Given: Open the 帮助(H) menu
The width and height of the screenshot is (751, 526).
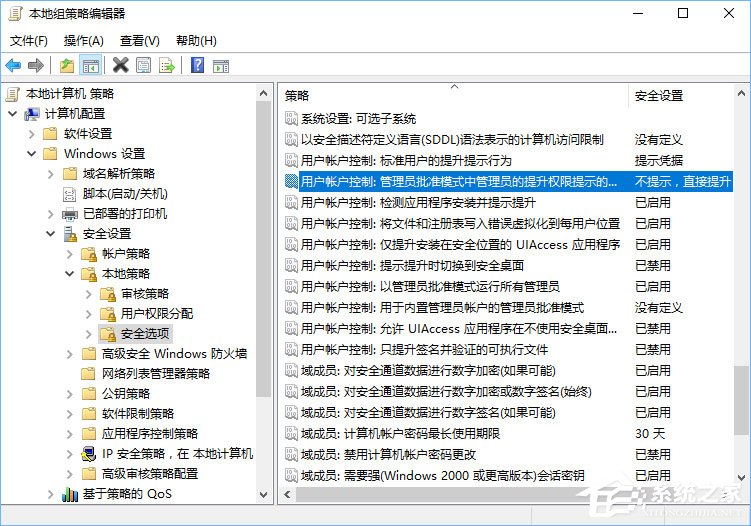Looking at the screenshot, I should point(196,41).
